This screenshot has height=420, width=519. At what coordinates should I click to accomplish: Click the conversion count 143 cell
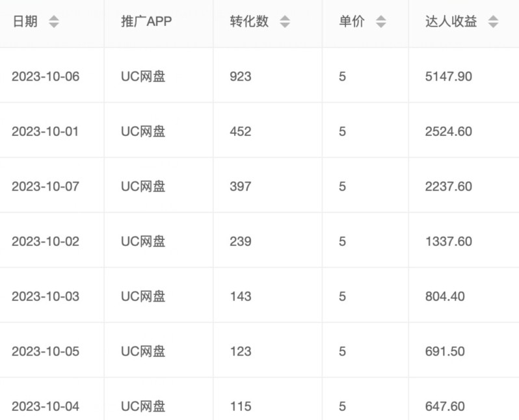pyautogui.click(x=241, y=296)
